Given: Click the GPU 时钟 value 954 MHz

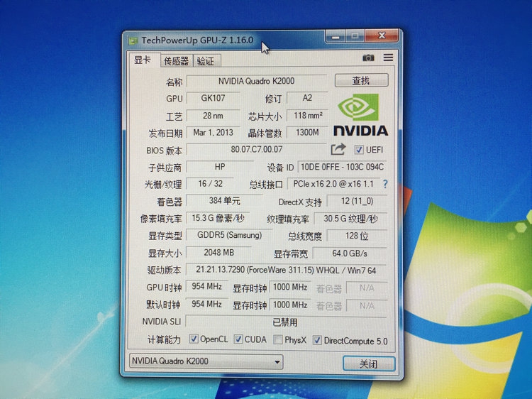Looking at the screenshot, I should [x=206, y=287].
